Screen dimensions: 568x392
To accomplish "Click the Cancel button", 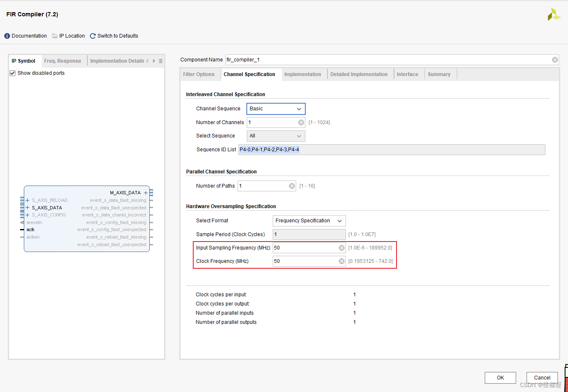I will point(542,378).
